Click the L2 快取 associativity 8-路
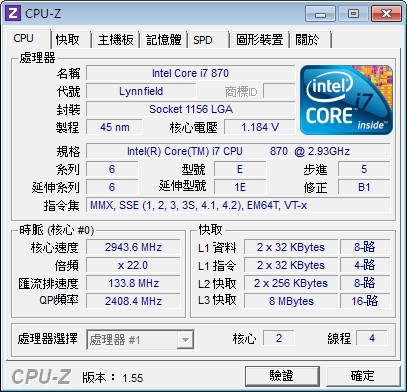 (365, 283)
